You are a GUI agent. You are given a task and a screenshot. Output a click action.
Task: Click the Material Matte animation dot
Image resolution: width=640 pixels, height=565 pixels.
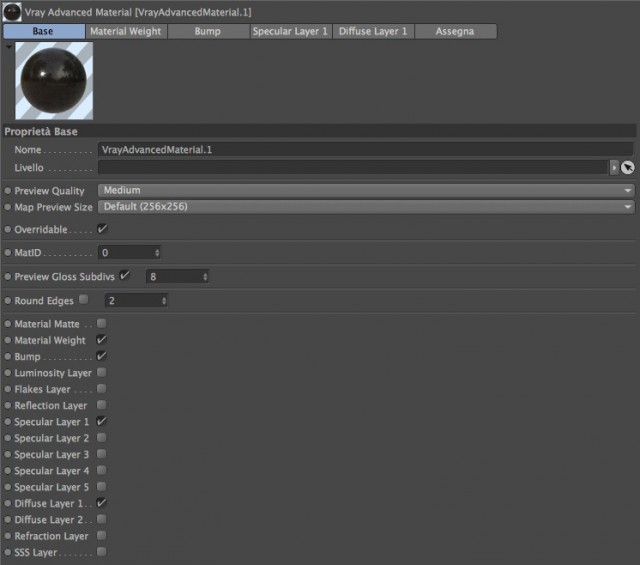pyautogui.click(x=8, y=324)
